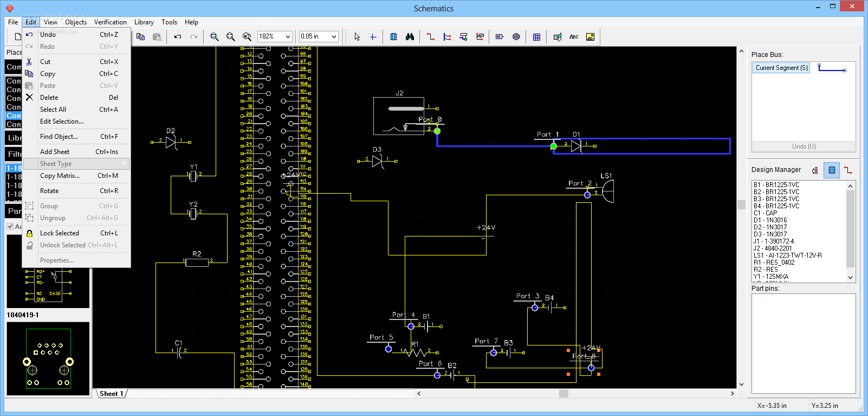This screenshot has height=416, width=868.
Task: Choose Copy from the Edit menu
Action: (x=76, y=74)
